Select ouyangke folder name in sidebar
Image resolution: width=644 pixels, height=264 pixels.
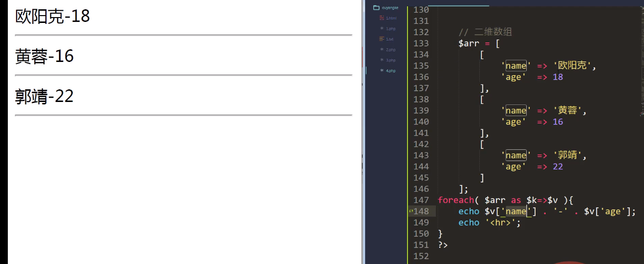pos(390,8)
